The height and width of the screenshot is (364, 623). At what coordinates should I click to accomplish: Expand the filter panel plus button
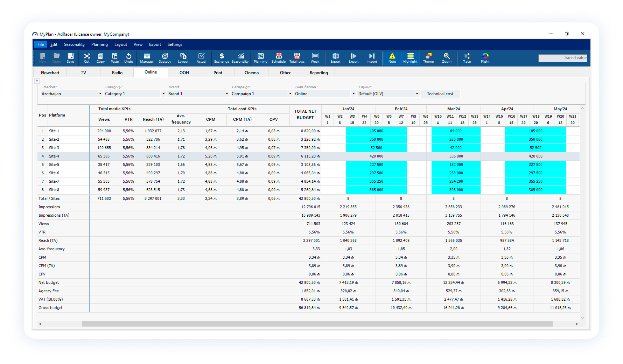click(x=37, y=81)
